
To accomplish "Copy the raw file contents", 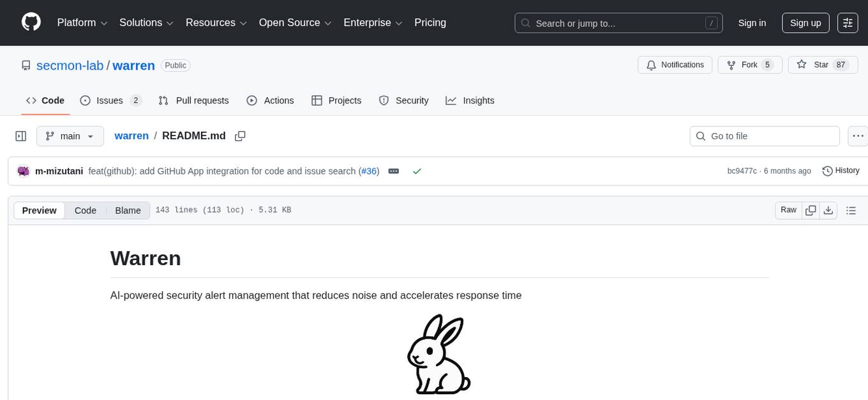I will coord(811,210).
